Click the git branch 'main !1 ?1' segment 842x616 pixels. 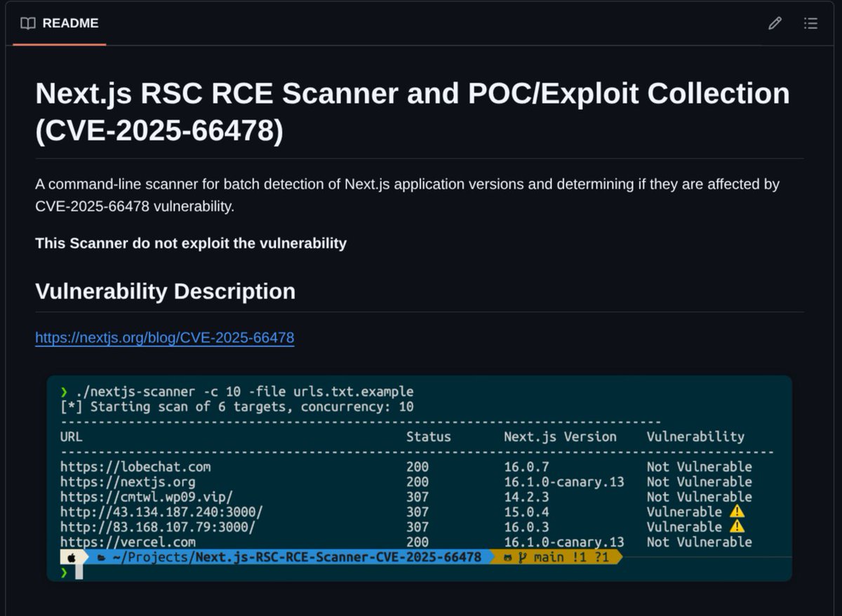point(556,557)
